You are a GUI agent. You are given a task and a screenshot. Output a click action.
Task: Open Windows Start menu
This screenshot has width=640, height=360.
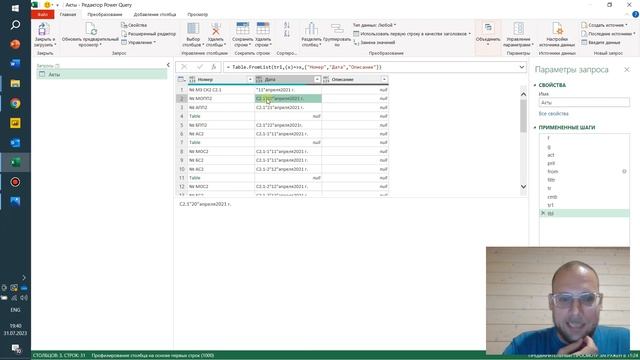click(x=15, y=8)
